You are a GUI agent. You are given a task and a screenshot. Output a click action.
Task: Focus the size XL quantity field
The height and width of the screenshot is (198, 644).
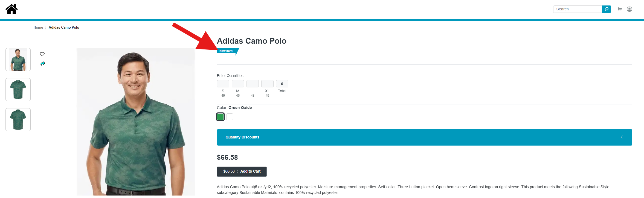[x=267, y=84]
